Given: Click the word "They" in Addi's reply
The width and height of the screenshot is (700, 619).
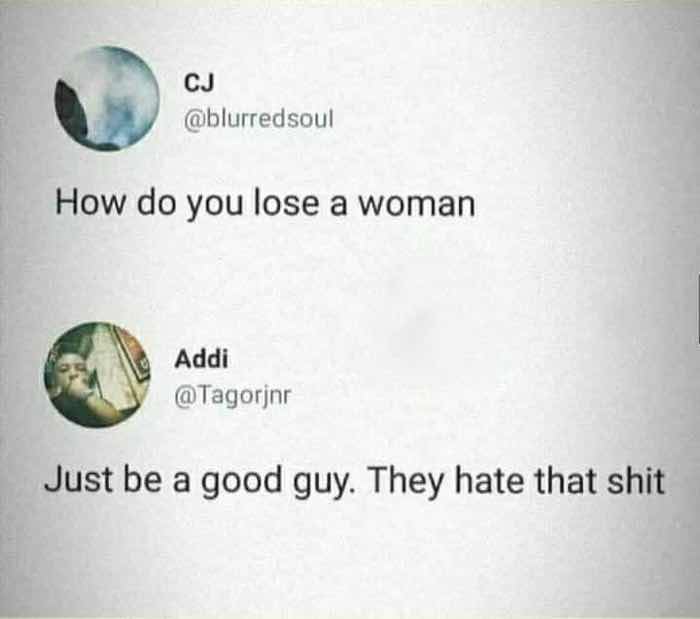Looking at the screenshot, I should point(405,482).
